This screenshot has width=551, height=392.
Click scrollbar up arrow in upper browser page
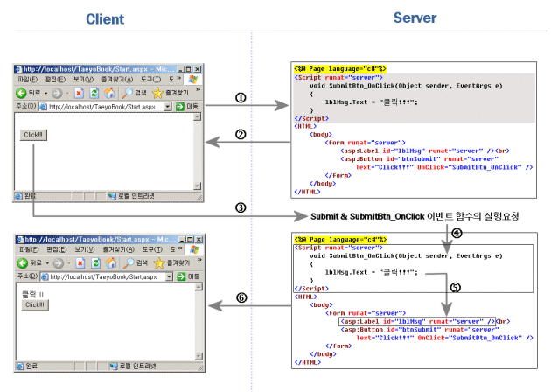click(197, 116)
